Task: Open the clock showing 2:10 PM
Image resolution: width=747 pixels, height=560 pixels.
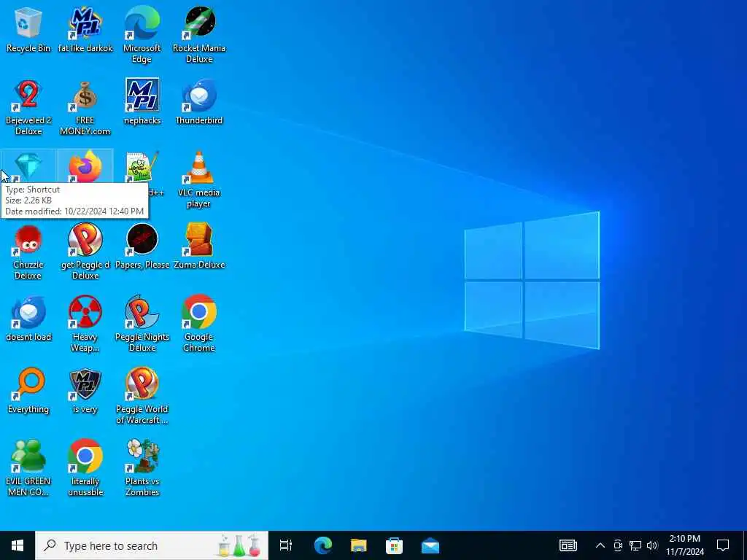Action: point(684,545)
